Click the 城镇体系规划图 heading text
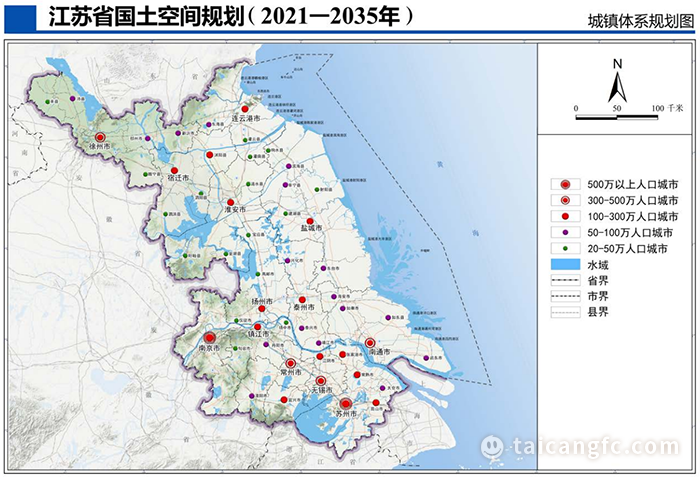The width and height of the screenshot is (700, 479). point(641,21)
